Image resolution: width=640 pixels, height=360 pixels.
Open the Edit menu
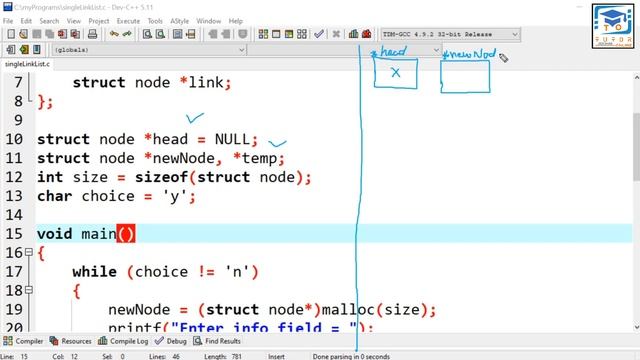pos(26,21)
